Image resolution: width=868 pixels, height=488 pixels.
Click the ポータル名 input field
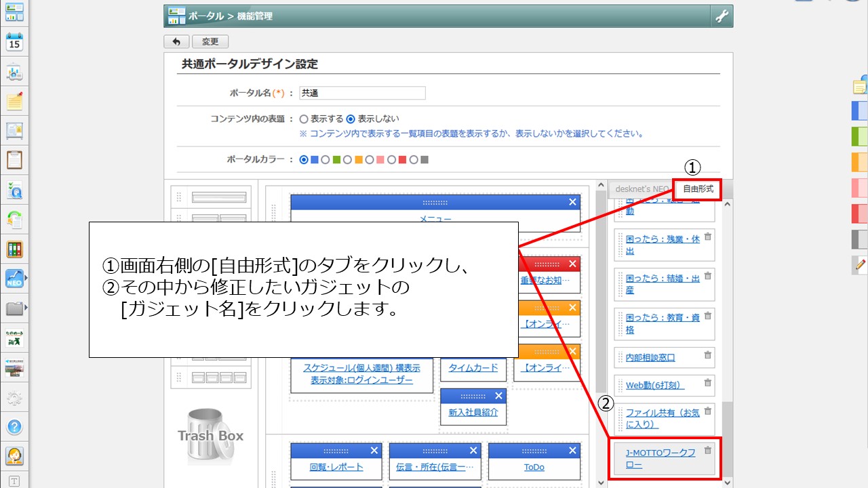pos(362,93)
